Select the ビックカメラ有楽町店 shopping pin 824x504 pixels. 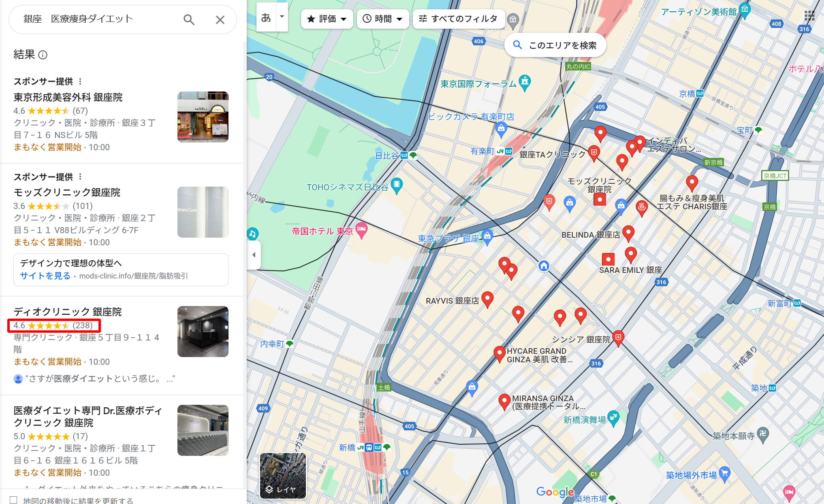click(x=501, y=129)
